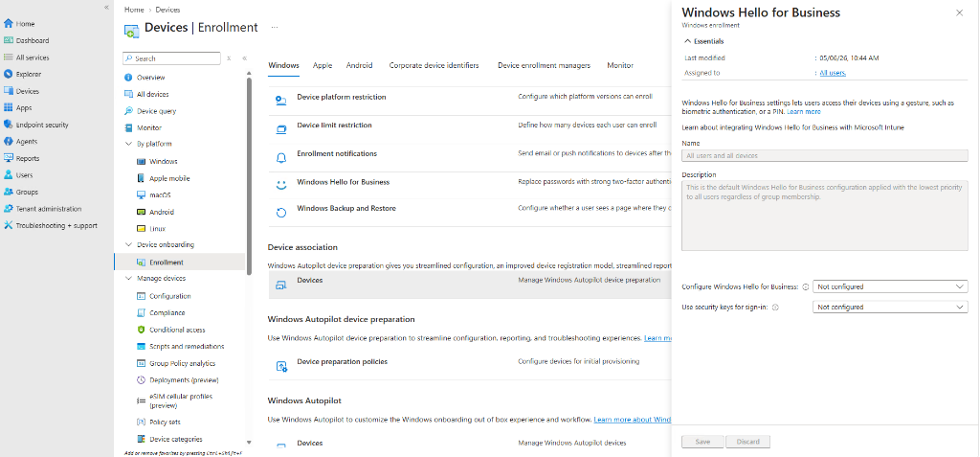
Task: Clear the Devices menu search with the X
Action: (229, 58)
